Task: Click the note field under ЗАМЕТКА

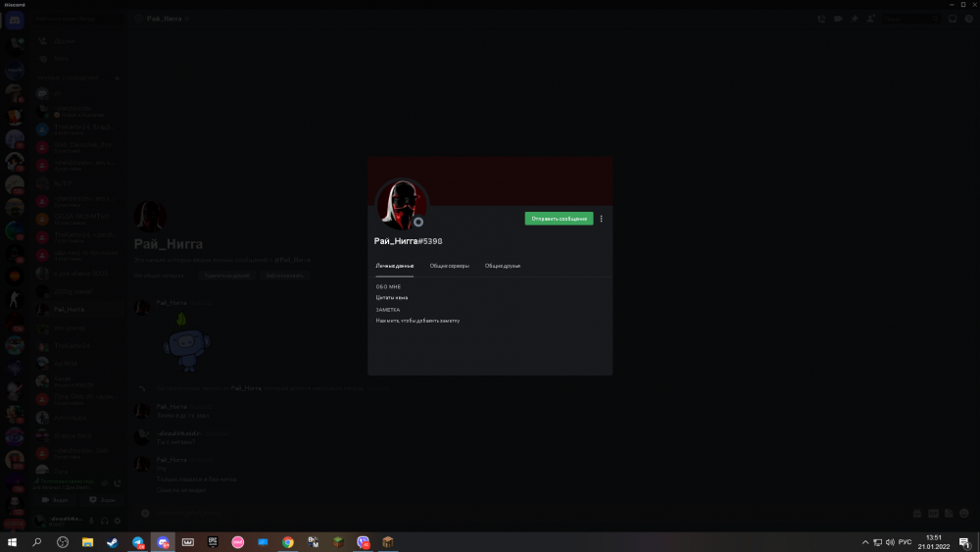Action: click(417, 321)
